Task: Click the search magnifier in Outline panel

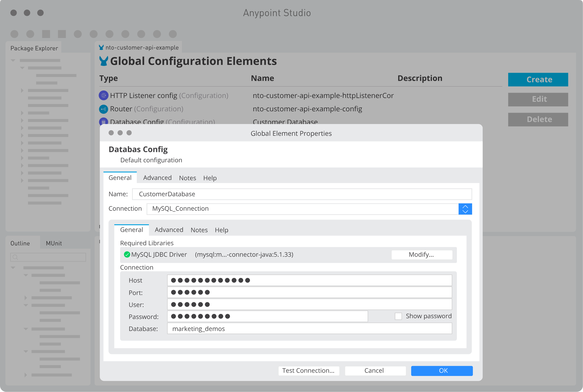Action: pyautogui.click(x=15, y=257)
